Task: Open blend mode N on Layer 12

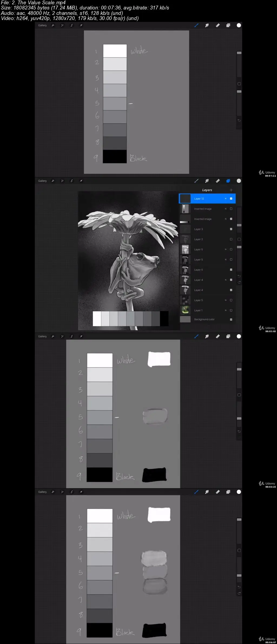Action: pos(226,199)
